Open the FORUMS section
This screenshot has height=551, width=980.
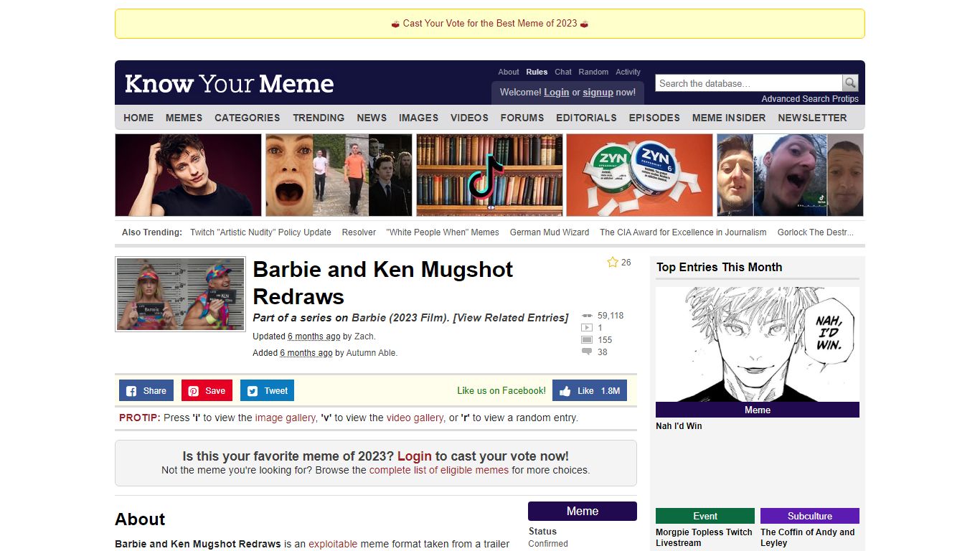click(522, 118)
